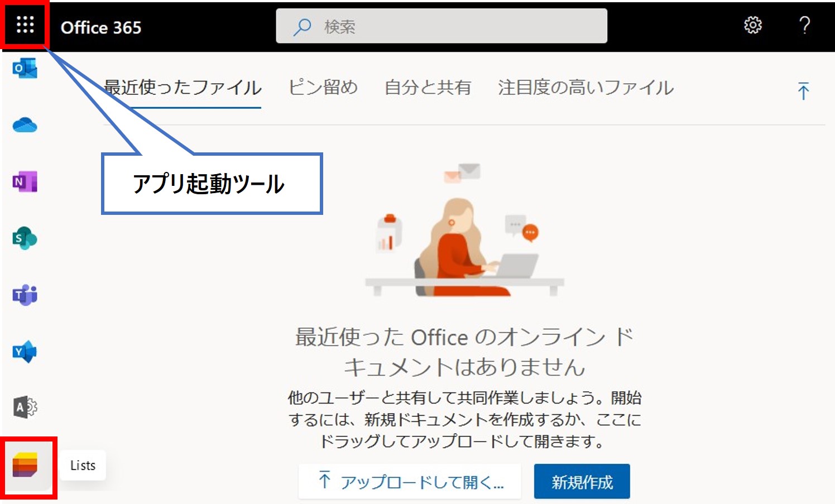Switch to the ピン留め tab
Screen dimensions: 835x504
(323, 88)
